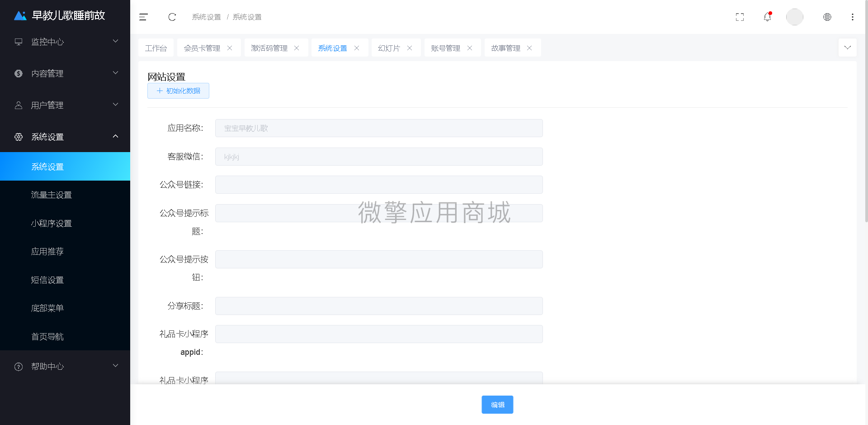Open 应用推荐 in sidebar
868x425 pixels.
(65, 252)
